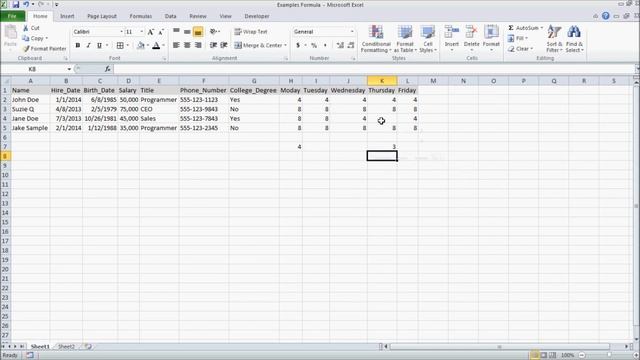Click the Paste clipboard icon
The image size is (640, 360).
point(10,33)
